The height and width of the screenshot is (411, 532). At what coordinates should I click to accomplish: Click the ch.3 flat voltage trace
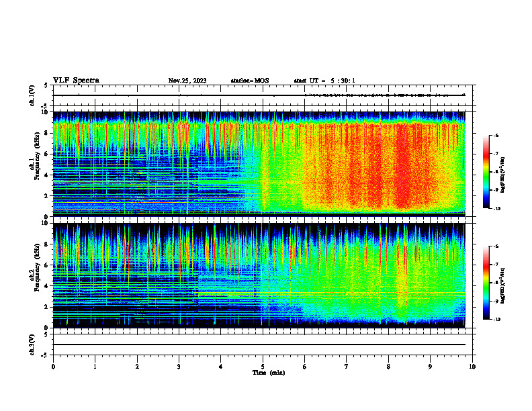tap(259, 345)
